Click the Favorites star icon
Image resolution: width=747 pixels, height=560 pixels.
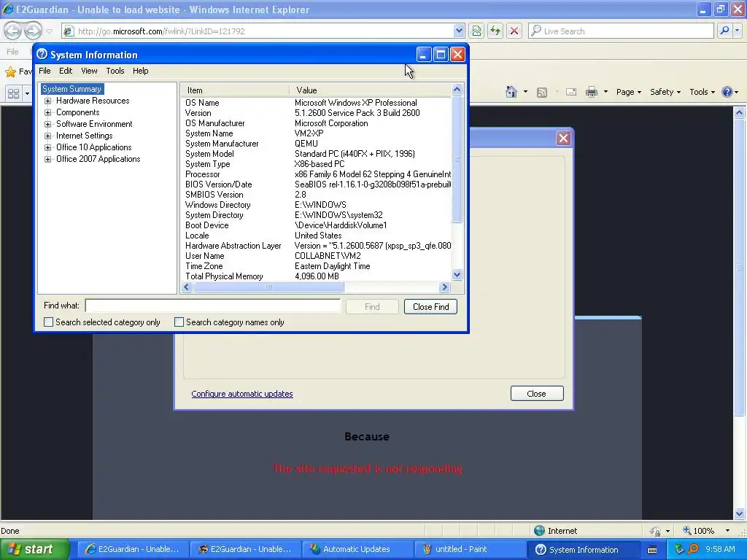[x=10, y=72]
